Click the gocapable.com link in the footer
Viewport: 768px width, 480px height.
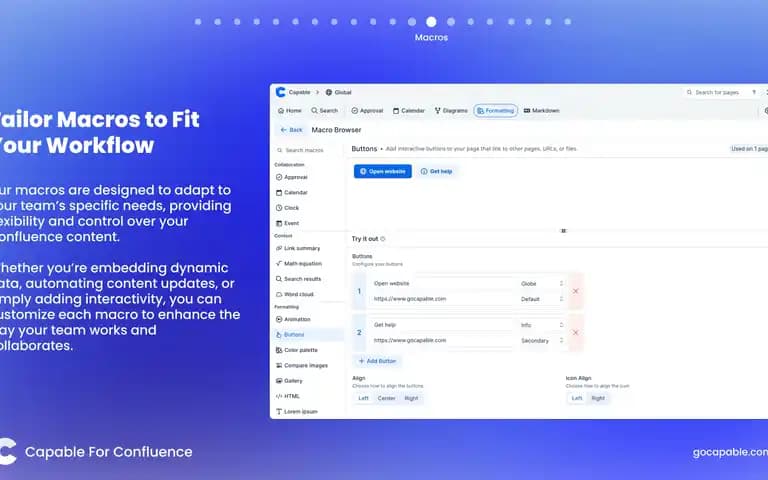point(730,452)
